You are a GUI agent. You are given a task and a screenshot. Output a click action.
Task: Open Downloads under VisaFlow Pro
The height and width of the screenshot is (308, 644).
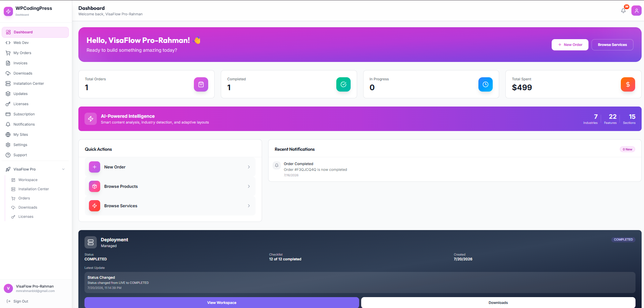point(38,208)
